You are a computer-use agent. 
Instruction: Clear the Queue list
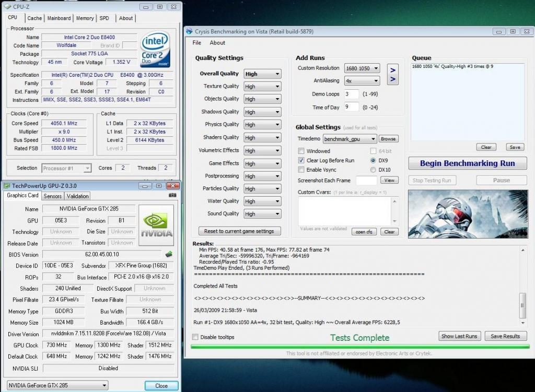click(486, 147)
